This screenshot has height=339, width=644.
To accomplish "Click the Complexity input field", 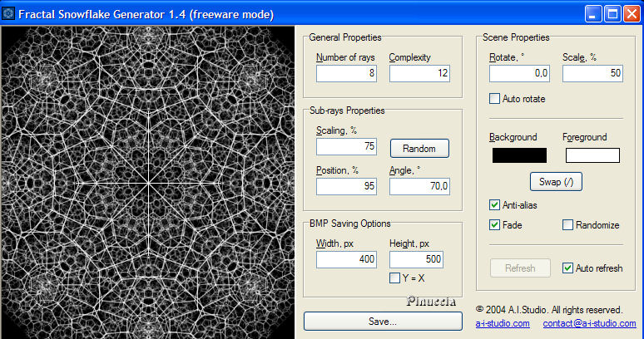I will pyautogui.click(x=419, y=74).
